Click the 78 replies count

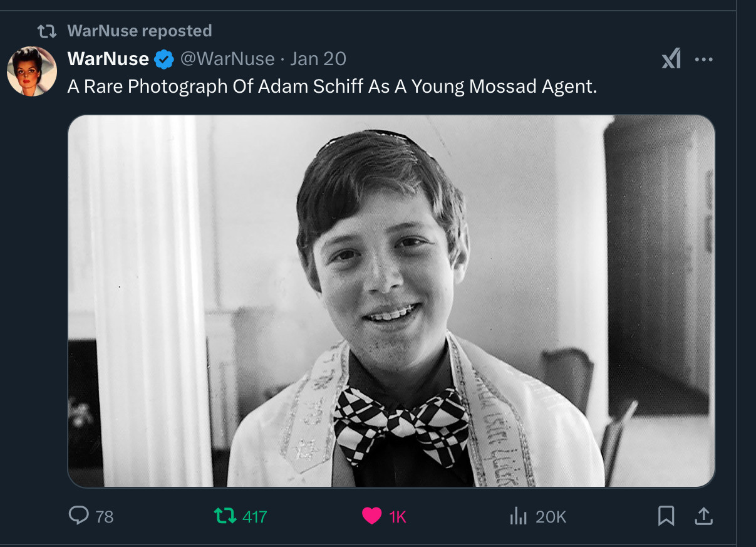point(105,516)
